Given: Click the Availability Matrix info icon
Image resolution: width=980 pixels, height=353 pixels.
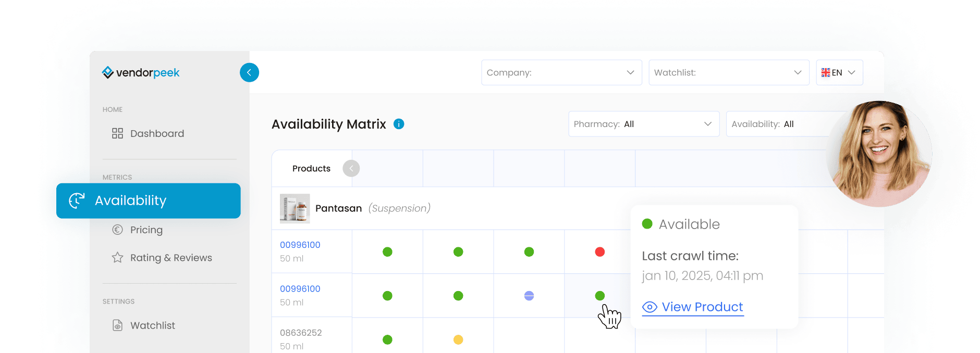Looking at the screenshot, I should (x=399, y=124).
